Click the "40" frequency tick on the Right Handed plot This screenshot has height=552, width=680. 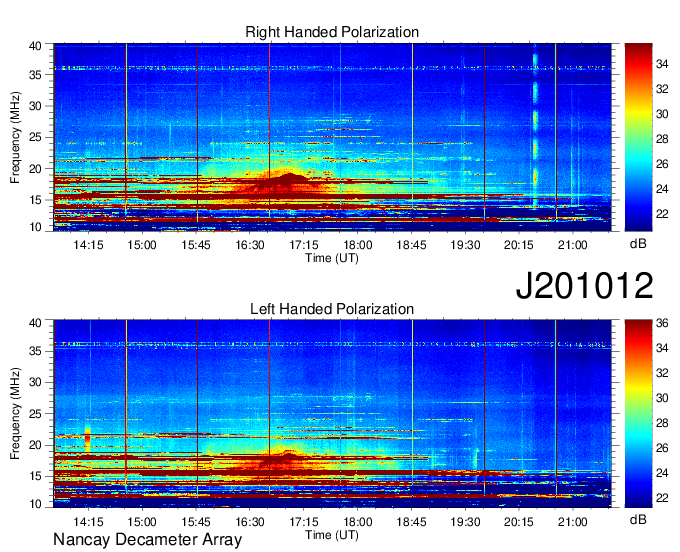(35, 46)
